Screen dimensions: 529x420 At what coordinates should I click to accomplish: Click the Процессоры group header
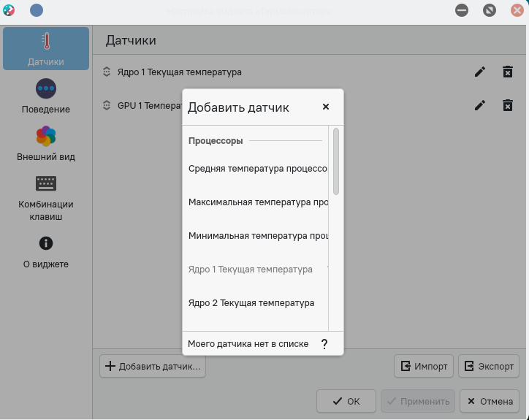tap(216, 141)
